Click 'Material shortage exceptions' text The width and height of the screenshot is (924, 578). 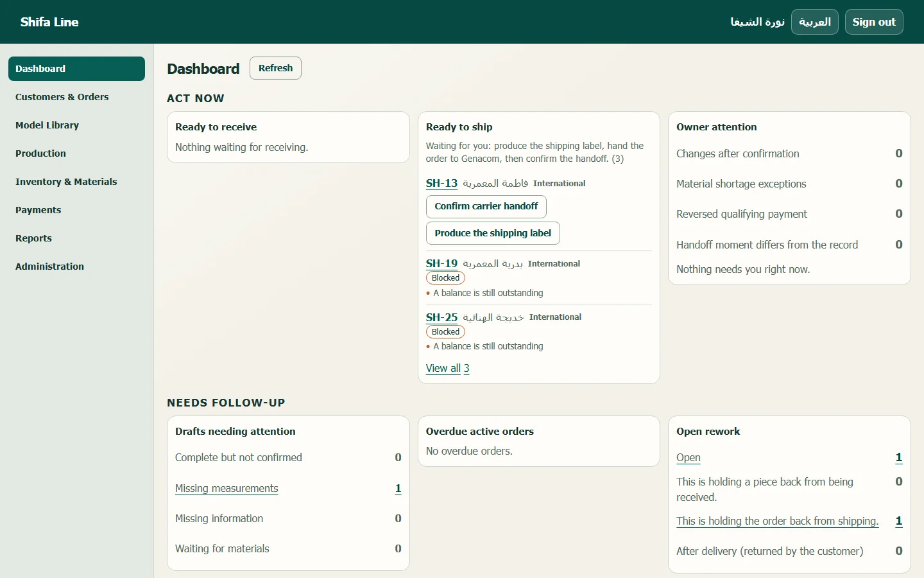tap(741, 184)
